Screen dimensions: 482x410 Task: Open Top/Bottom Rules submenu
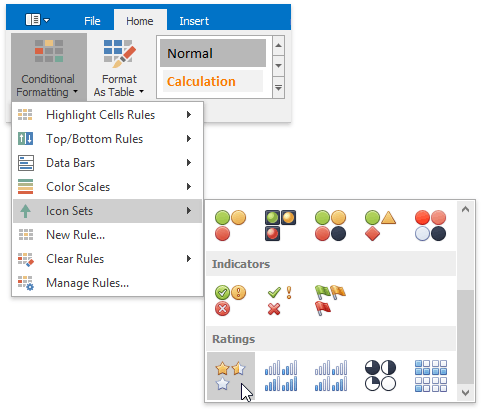click(x=107, y=139)
